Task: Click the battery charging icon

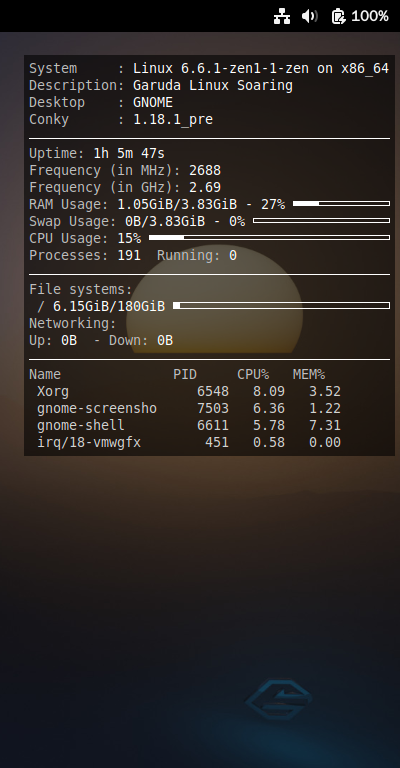Action: tap(338, 17)
